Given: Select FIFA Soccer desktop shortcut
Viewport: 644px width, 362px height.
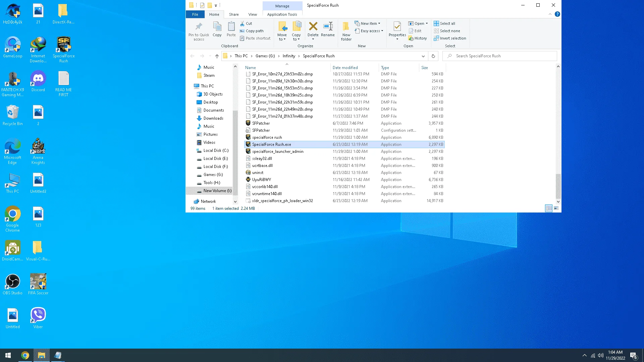Looking at the screenshot, I should tap(38, 284).
